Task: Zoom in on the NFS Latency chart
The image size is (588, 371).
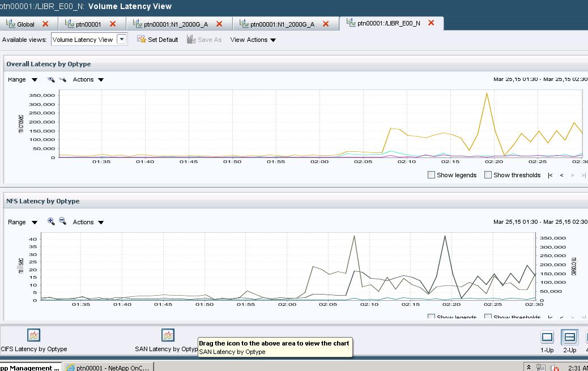Action: pyautogui.click(x=51, y=221)
